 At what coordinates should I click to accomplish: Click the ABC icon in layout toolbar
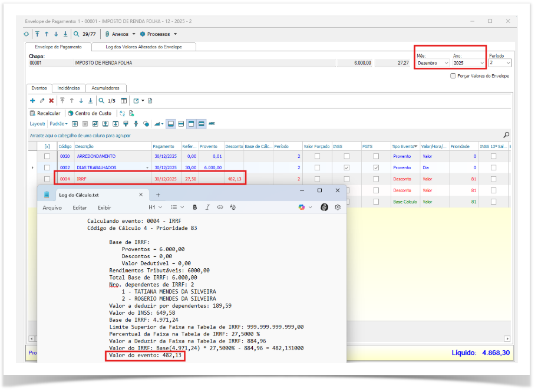click(212, 124)
